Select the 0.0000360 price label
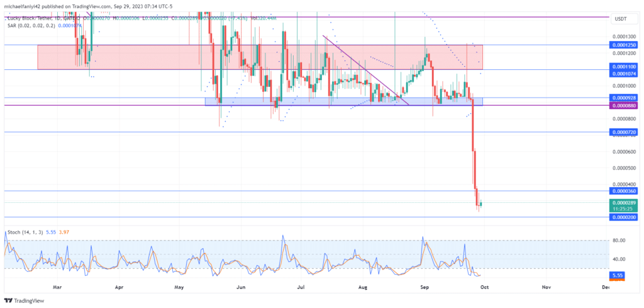Screen dimensions: 644x308 click(624, 191)
